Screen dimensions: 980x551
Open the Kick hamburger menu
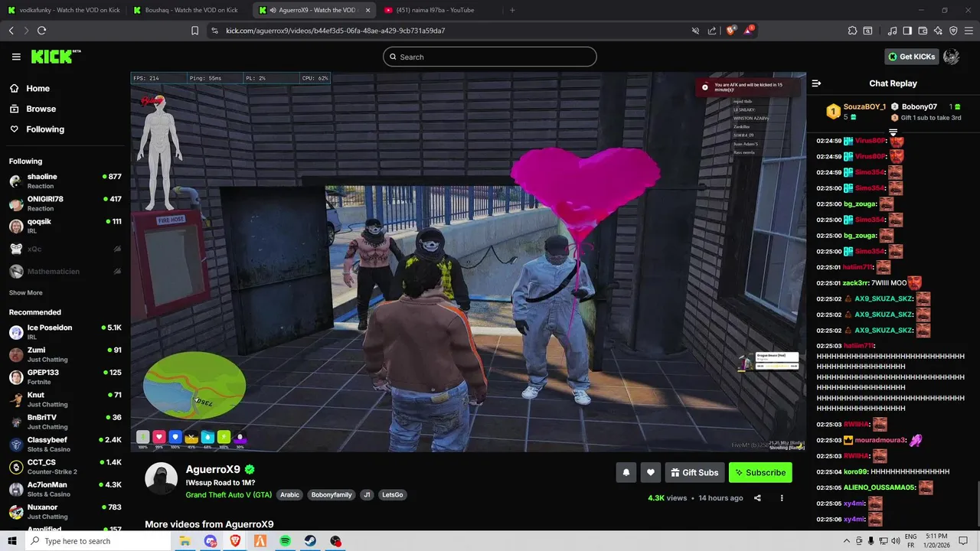[x=16, y=57]
